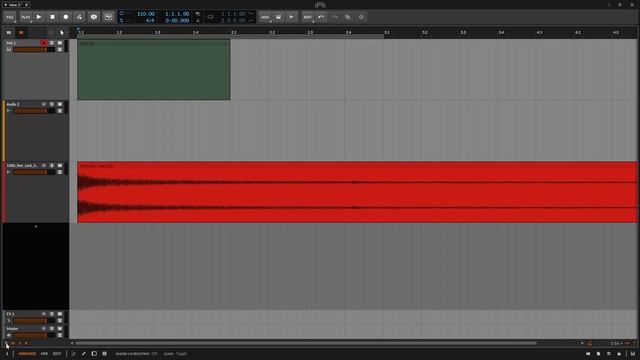Image resolution: width=640 pixels, height=360 pixels.
Task: Close the New 3 project tab
Action: (x=27, y=4)
